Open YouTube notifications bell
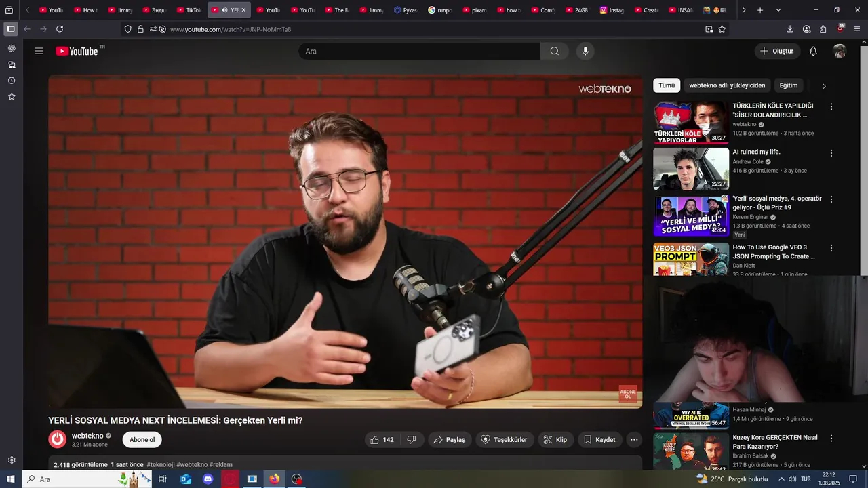Image resolution: width=868 pixels, height=488 pixels. [813, 51]
